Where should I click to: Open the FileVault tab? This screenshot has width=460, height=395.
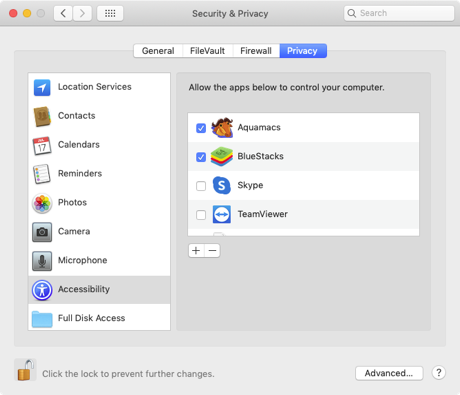(x=207, y=51)
